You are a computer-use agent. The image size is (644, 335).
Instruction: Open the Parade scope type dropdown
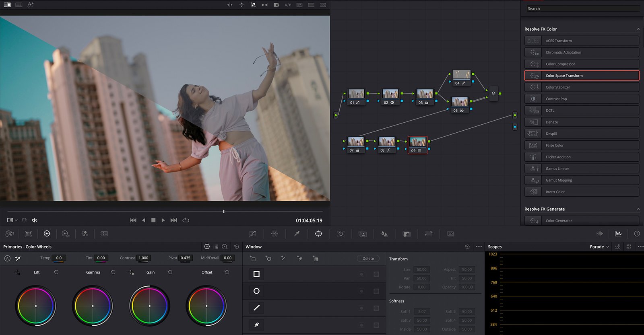[x=599, y=247]
